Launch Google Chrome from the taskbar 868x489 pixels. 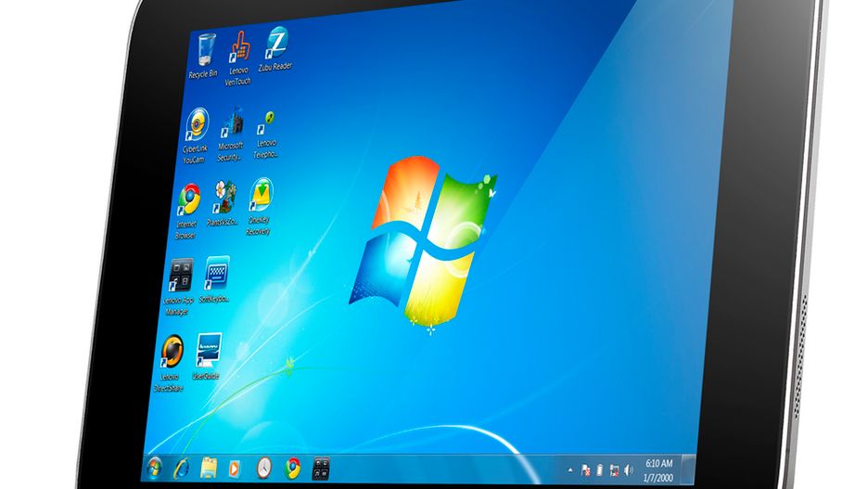coord(292,469)
